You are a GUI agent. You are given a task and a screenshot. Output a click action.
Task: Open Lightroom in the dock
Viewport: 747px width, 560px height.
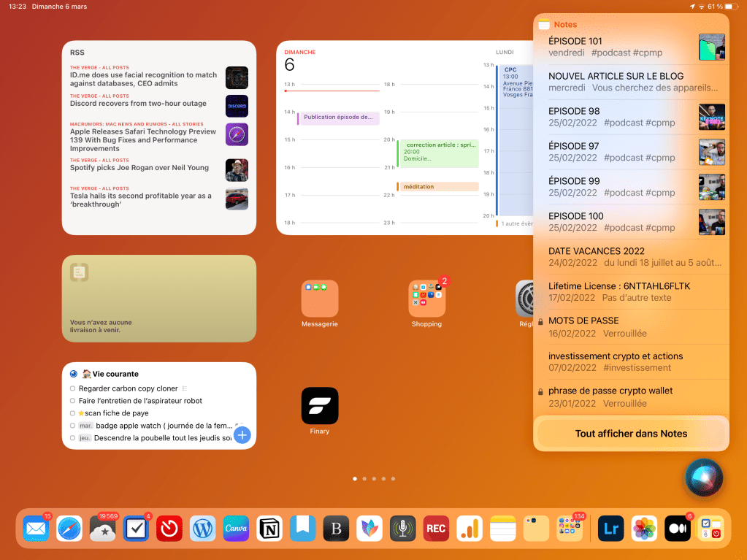[610, 528]
